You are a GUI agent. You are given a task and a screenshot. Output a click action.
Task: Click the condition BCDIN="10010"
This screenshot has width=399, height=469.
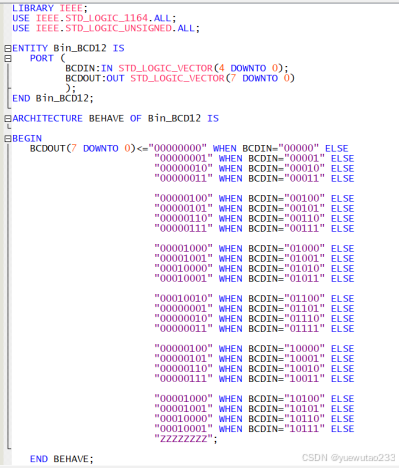click(x=287, y=368)
